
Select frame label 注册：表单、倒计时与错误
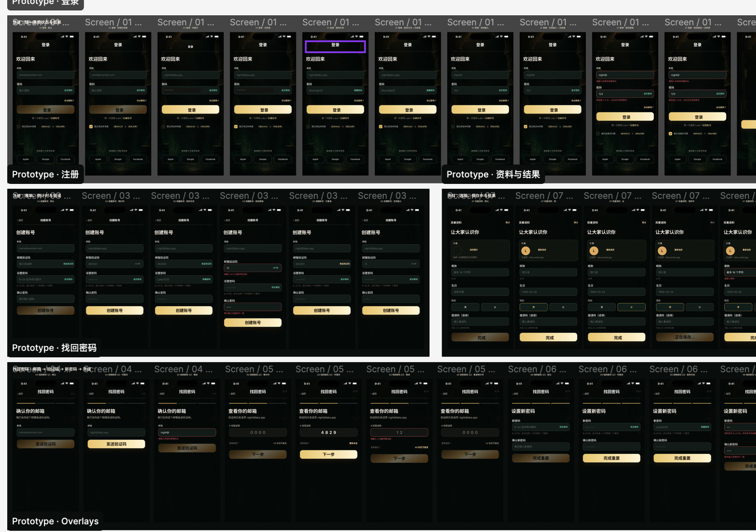[37, 196]
